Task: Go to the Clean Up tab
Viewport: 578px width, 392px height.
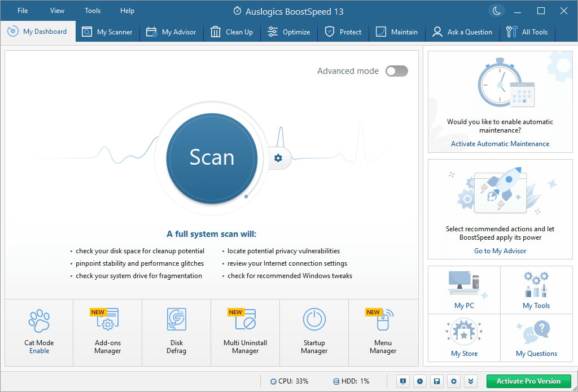Action: [x=232, y=32]
